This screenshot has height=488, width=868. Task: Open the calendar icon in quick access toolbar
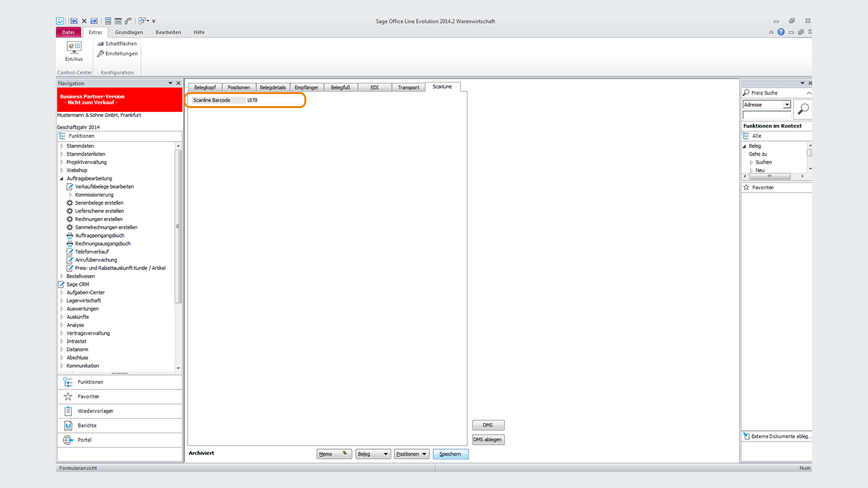pos(118,21)
